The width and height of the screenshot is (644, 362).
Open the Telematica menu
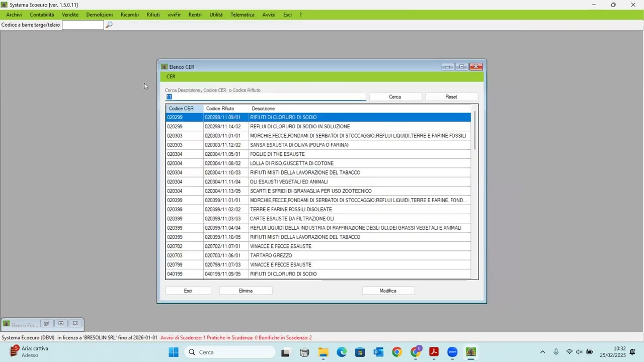243,15
